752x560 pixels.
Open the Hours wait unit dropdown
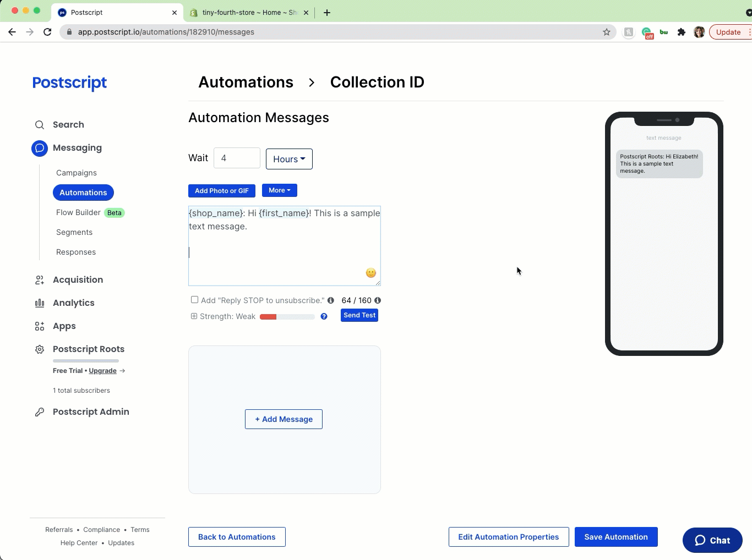point(289,159)
